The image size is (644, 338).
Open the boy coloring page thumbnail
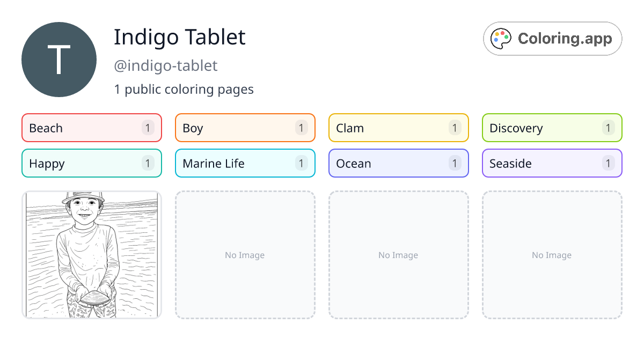(91, 255)
